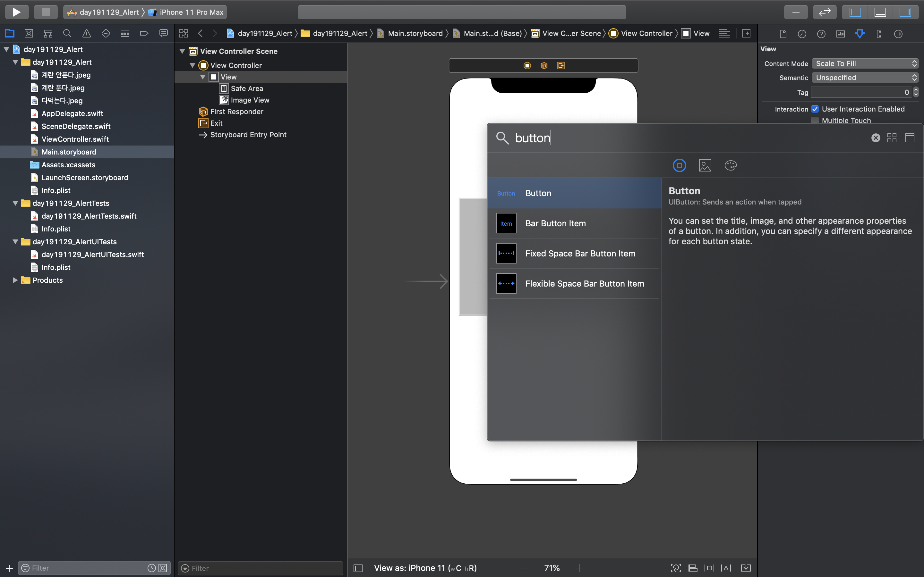The height and width of the screenshot is (577, 924).
Task: Show the color palette library tab
Action: coord(731,165)
